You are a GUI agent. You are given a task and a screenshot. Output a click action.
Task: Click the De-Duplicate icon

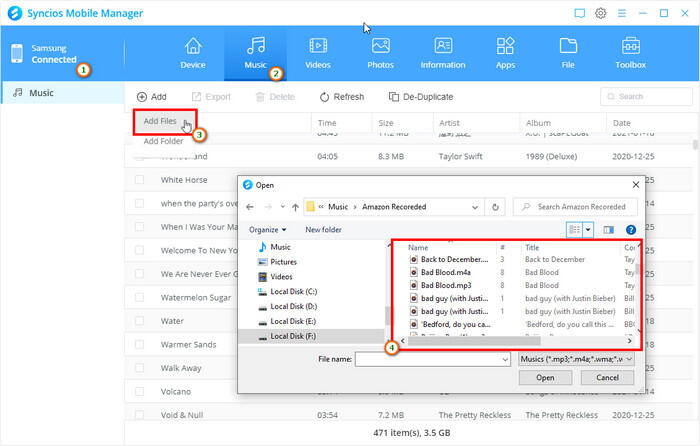(394, 97)
